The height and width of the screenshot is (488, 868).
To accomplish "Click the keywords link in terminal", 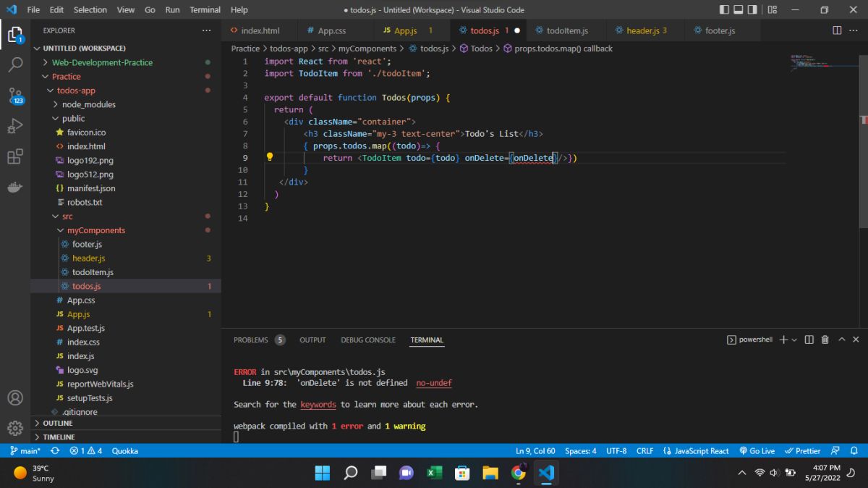I will point(318,404).
